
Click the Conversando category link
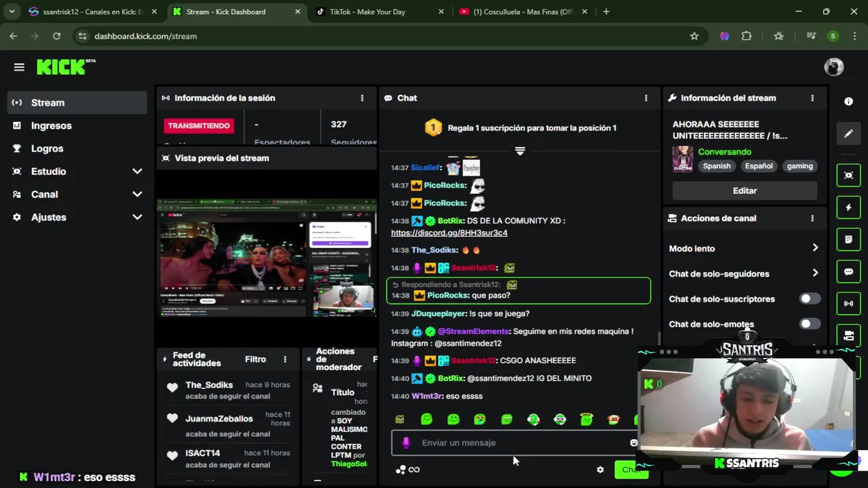(x=724, y=152)
